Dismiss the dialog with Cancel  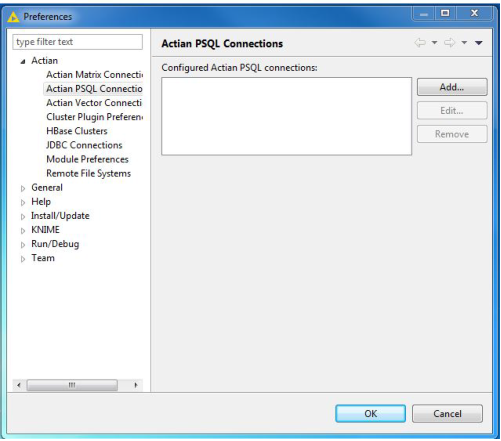447,414
